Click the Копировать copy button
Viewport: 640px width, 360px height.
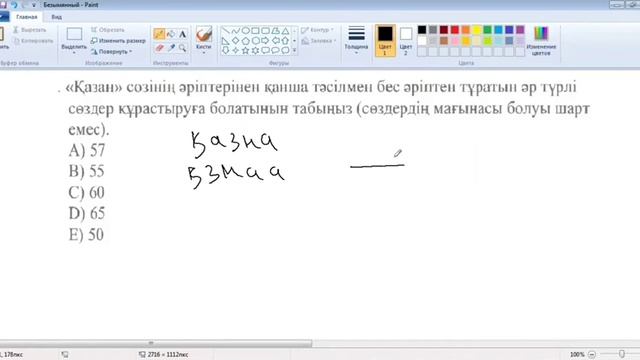pos(33,41)
